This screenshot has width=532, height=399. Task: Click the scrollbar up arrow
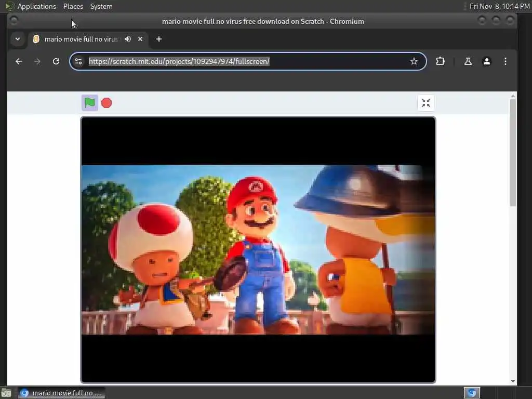(x=513, y=96)
